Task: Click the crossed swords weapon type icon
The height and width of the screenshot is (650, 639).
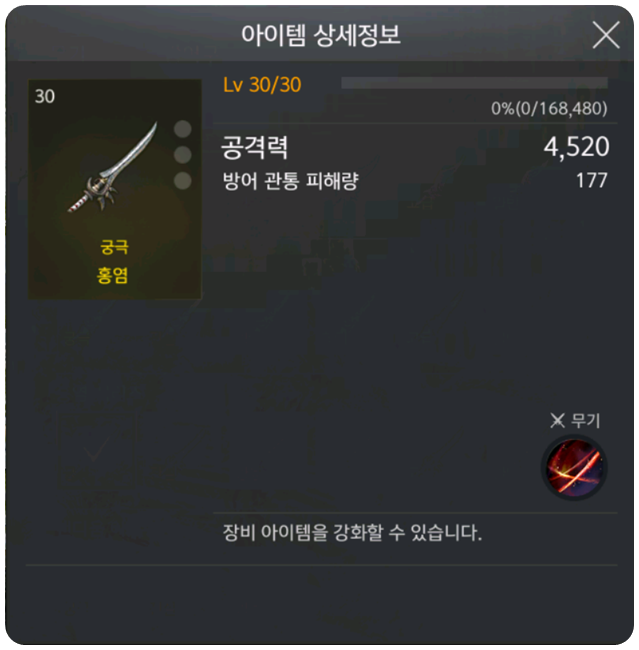Action: coord(557,420)
